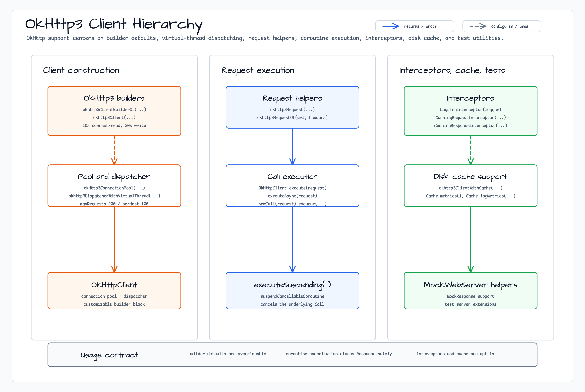Click 'newCall(request).enqueue(...)' text
585x392 pixels.
(x=292, y=204)
